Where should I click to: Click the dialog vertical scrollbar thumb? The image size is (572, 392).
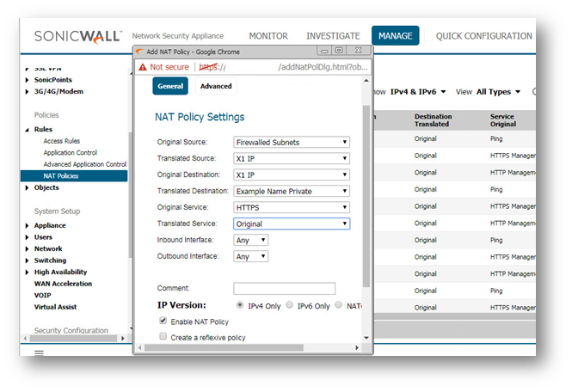click(366, 196)
